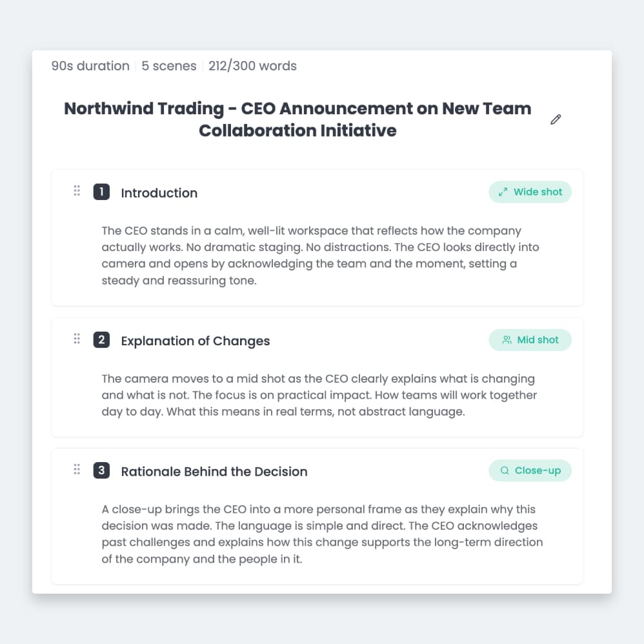Open the Wide shot type selector

[530, 192]
